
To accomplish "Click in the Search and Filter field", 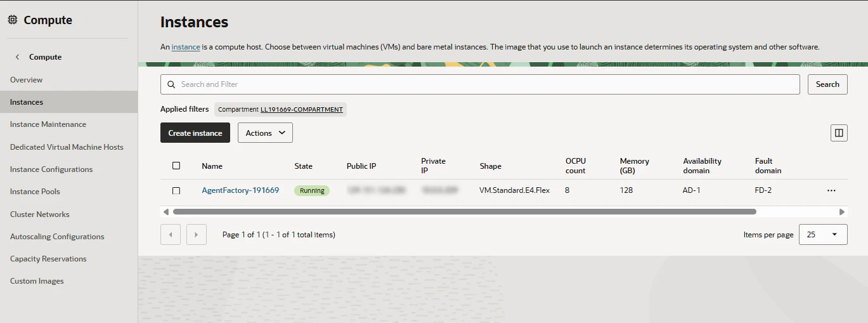I will [x=480, y=84].
